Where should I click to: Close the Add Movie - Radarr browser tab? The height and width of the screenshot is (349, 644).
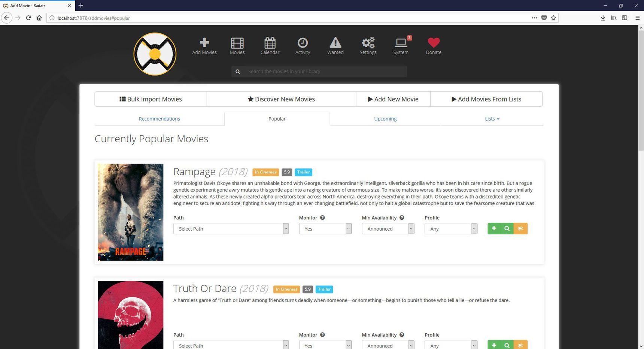tap(69, 6)
